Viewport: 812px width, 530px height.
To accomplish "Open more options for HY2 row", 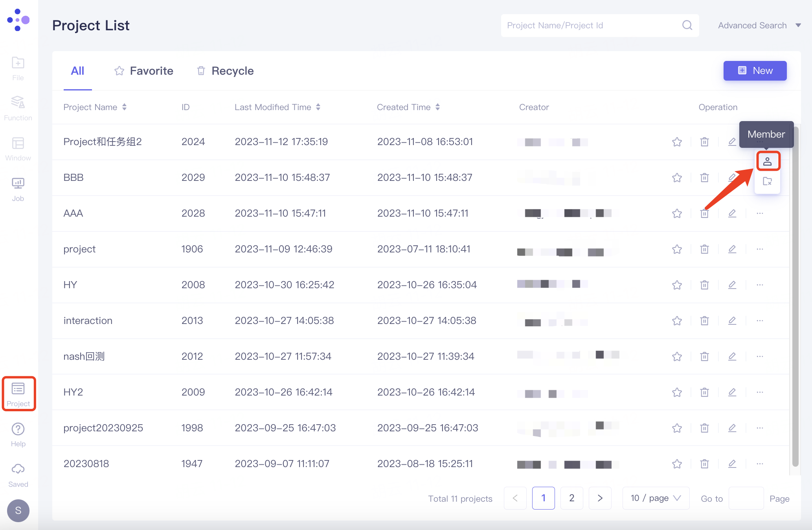I will click(x=760, y=392).
